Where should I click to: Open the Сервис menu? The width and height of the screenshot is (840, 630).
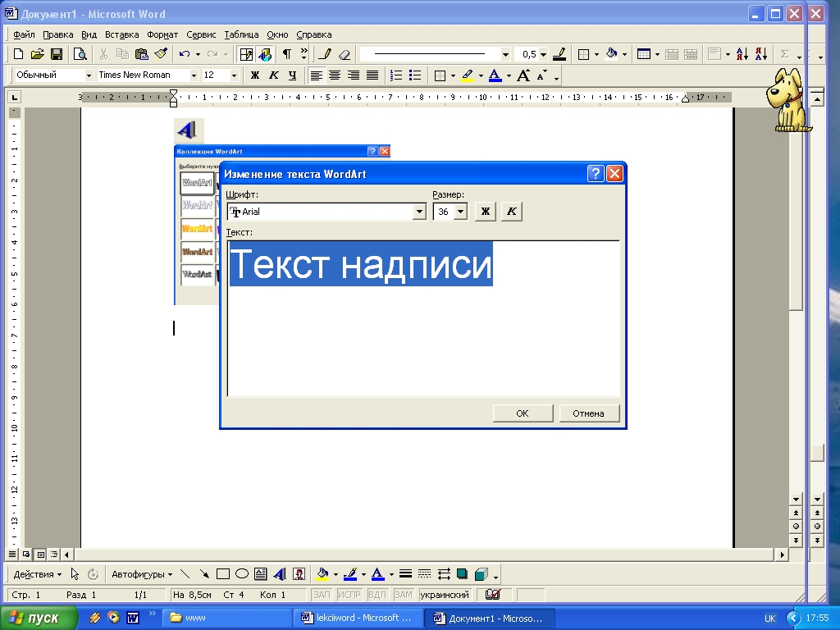click(x=201, y=34)
